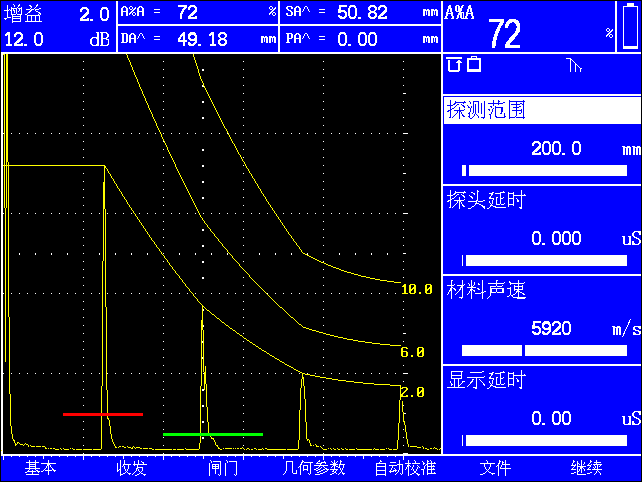642x482 pixels.
Task: Switch to the 收发 menu tab
Action: (131, 468)
